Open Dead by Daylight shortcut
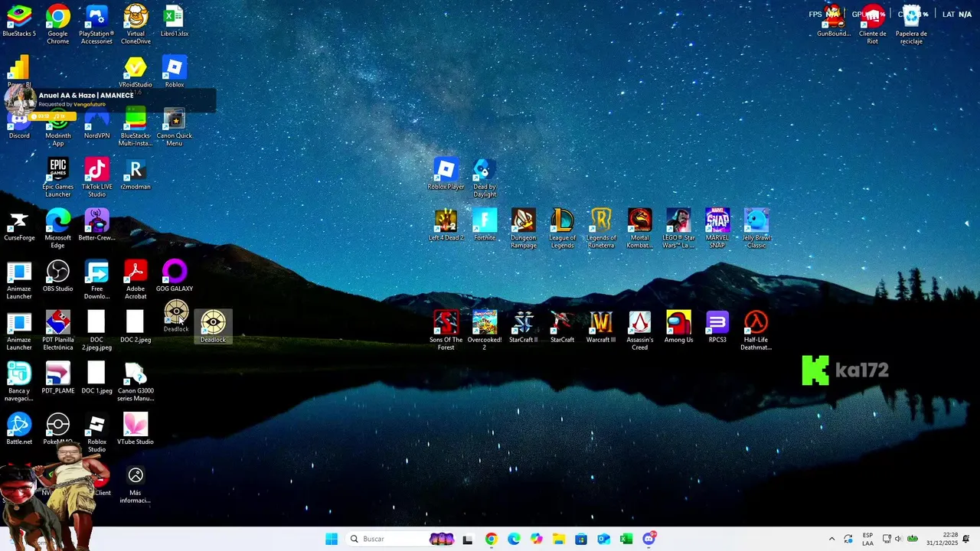 [x=485, y=178]
